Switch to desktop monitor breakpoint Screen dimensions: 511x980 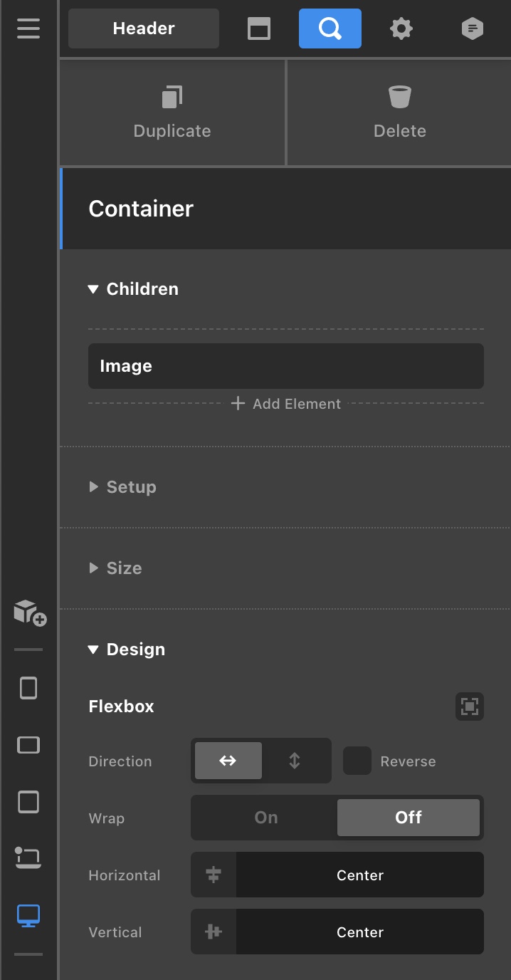28,916
